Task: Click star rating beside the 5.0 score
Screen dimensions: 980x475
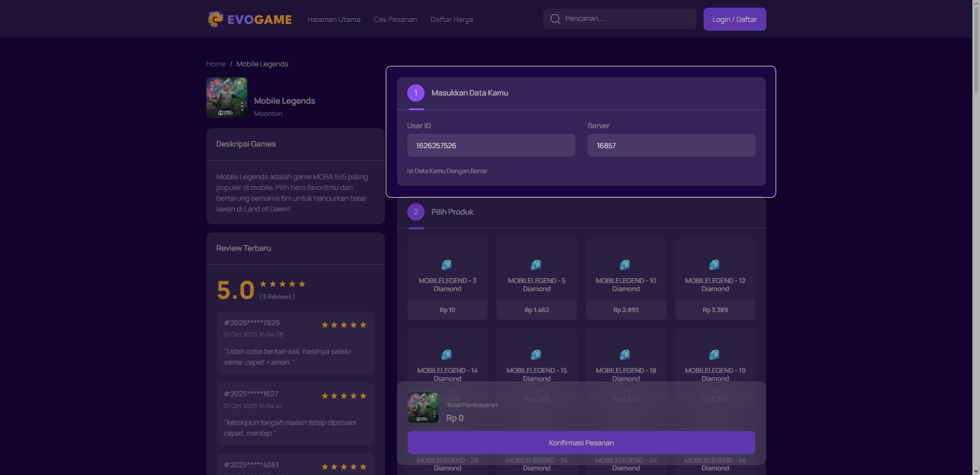Action: click(283, 284)
